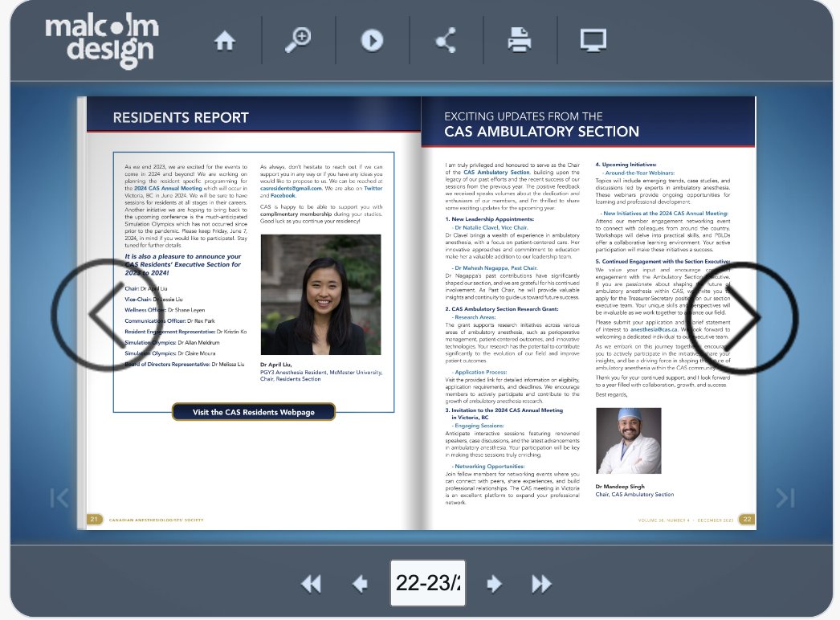Click 'Engaging Sessions' subheading
This screenshot has width=840, height=620.
(478, 426)
